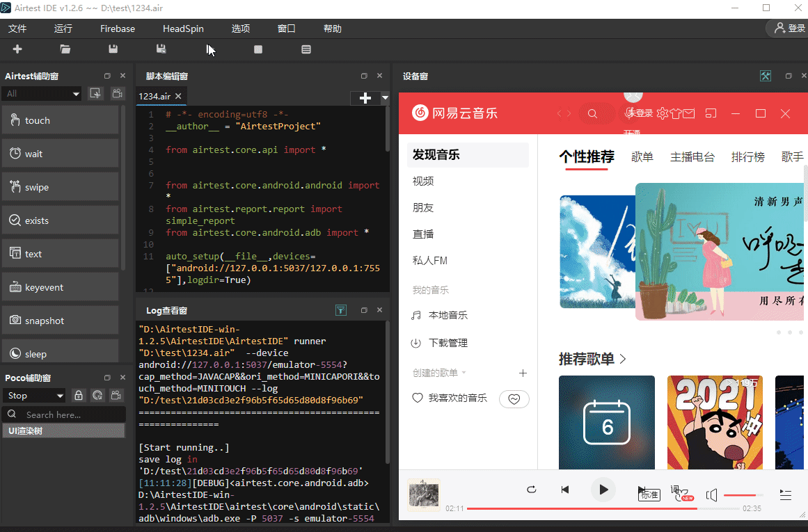Viewport: 808px width, 532px height.
Task: Select 发现音乐 in the sidebar
Action: point(468,154)
